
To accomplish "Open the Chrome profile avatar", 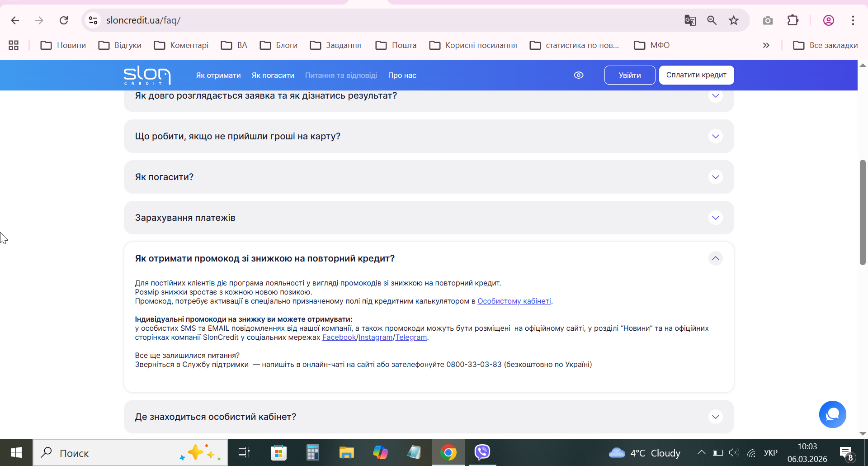I will tap(829, 20).
